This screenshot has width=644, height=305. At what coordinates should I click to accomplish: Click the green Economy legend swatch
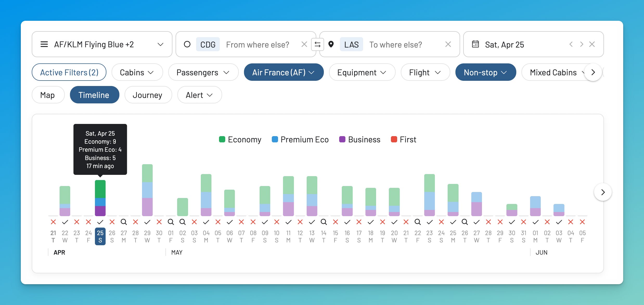point(222,140)
